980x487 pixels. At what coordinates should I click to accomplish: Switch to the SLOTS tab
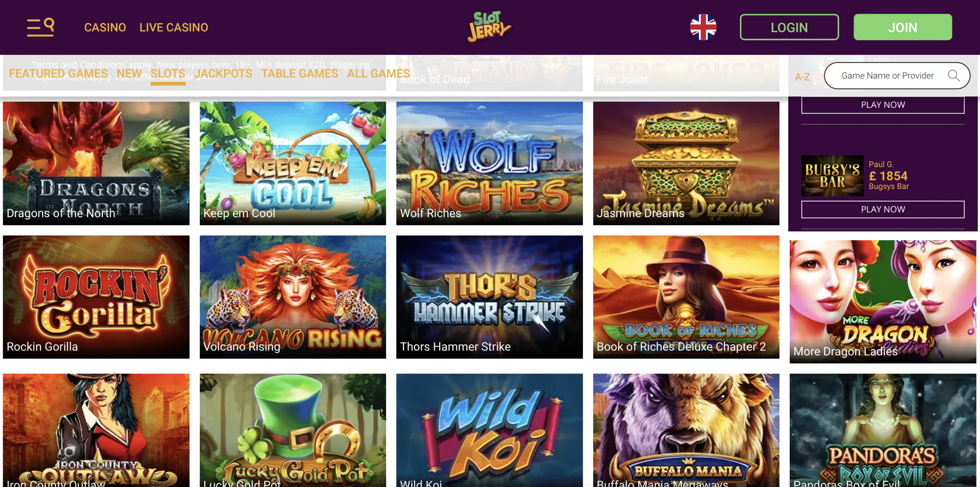click(x=168, y=73)
